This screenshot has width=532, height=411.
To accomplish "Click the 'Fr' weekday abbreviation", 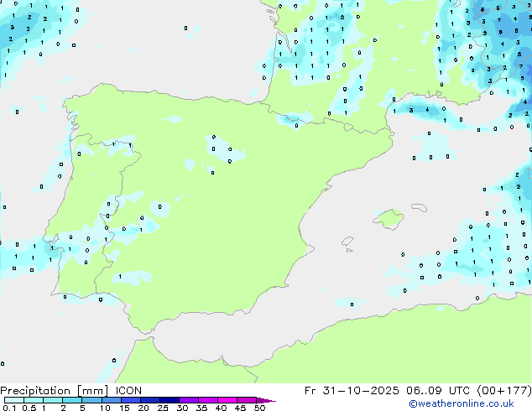I will click(310, 391).
